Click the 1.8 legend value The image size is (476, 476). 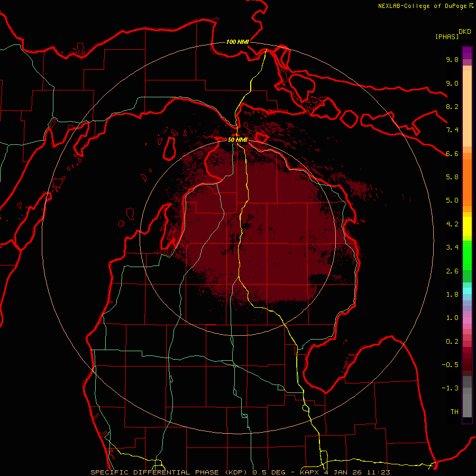[x=452, y=295]
